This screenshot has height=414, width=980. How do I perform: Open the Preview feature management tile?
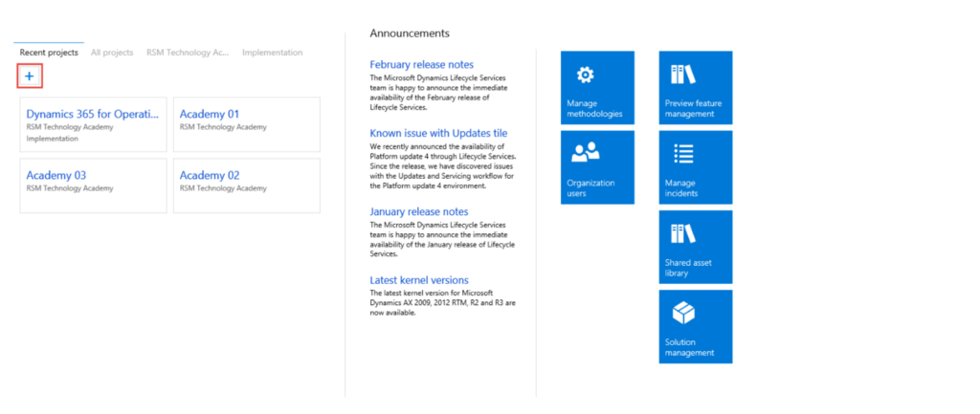(x=696, y=88)
